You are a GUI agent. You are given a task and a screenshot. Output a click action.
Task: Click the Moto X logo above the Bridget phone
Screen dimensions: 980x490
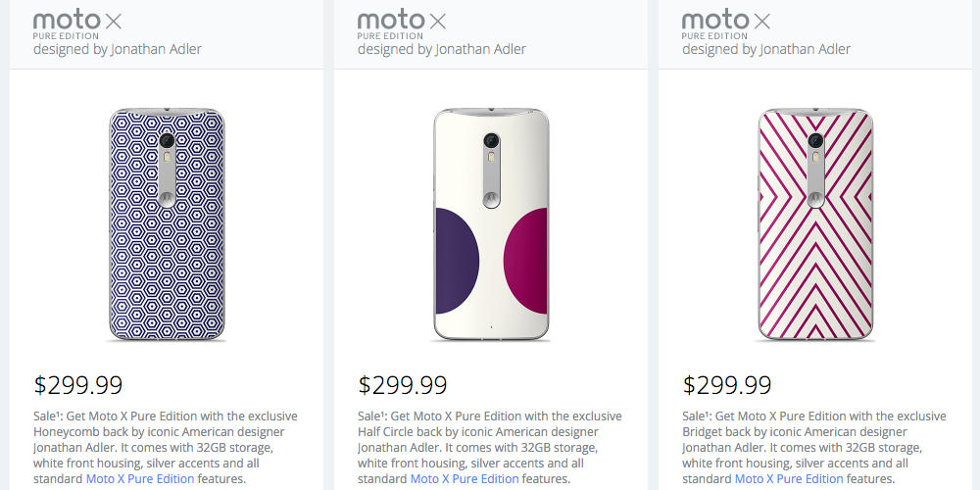pyautogui.click(x=725, y=22)
